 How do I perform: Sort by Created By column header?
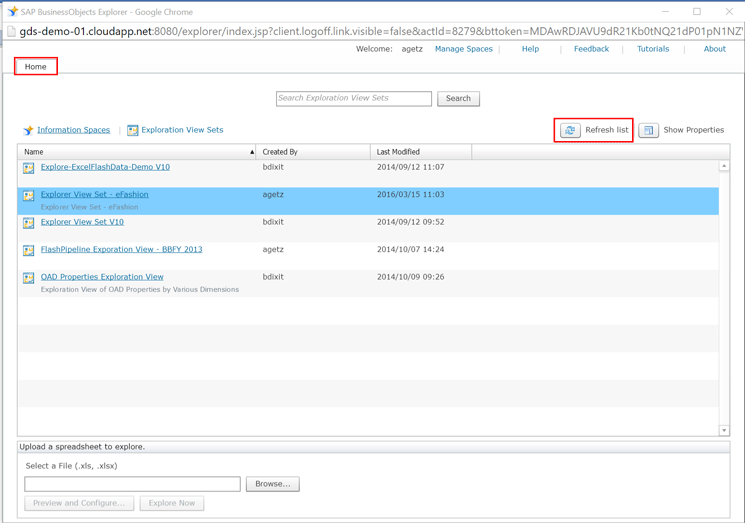click(x=313, y=152)
